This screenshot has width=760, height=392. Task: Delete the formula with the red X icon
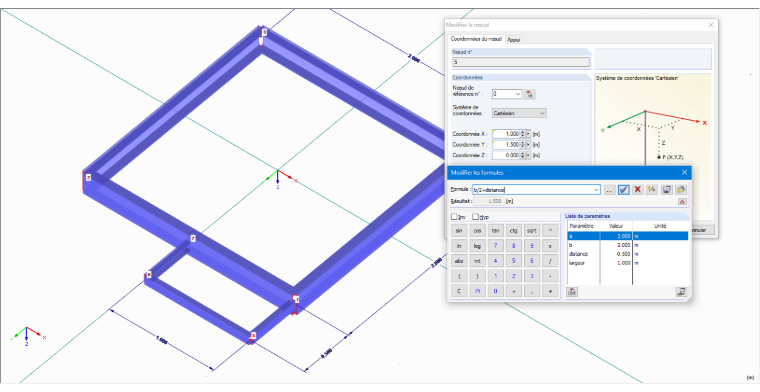click(638, 190)
